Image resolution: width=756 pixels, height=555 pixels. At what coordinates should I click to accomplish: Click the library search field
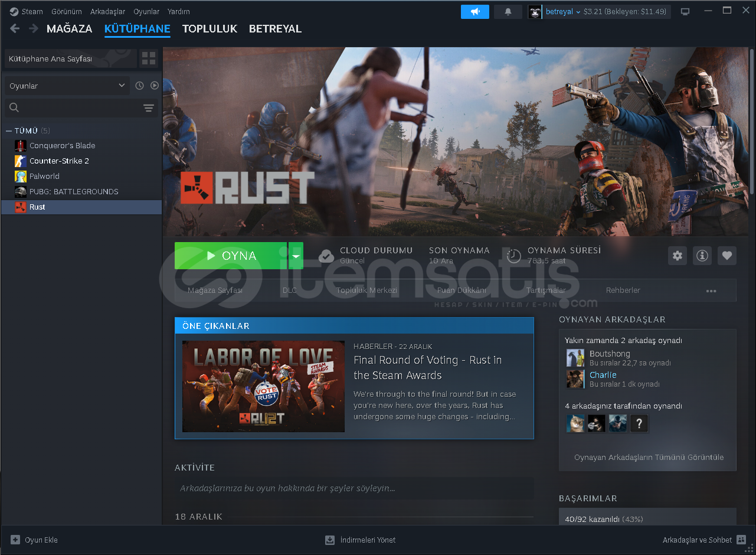tap(81, 107)
